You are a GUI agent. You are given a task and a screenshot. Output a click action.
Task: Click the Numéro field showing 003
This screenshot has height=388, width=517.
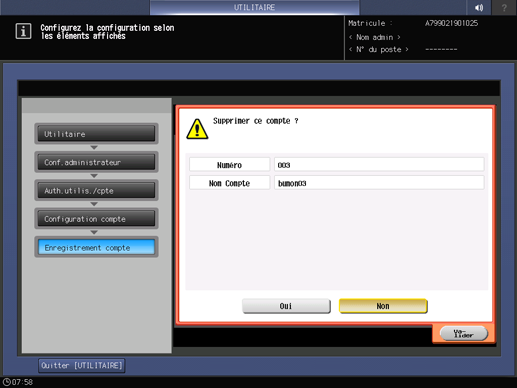(379, 165)
